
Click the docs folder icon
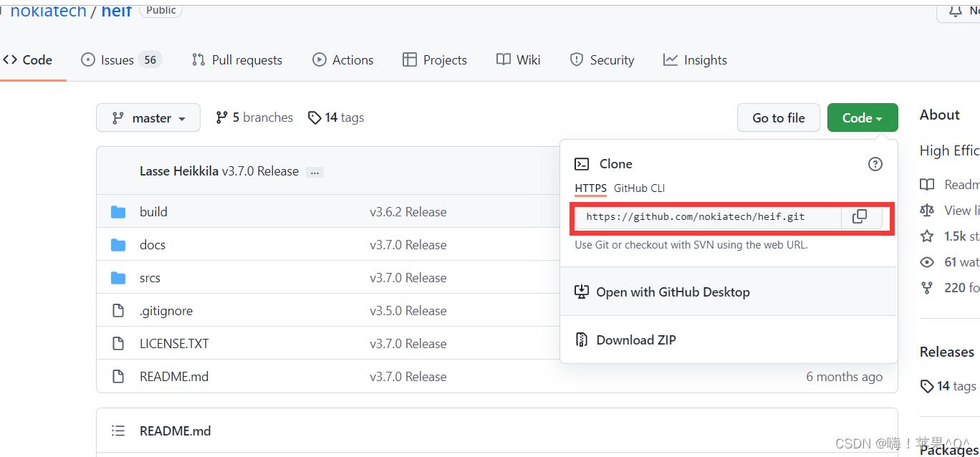click(x=118, y=245)
